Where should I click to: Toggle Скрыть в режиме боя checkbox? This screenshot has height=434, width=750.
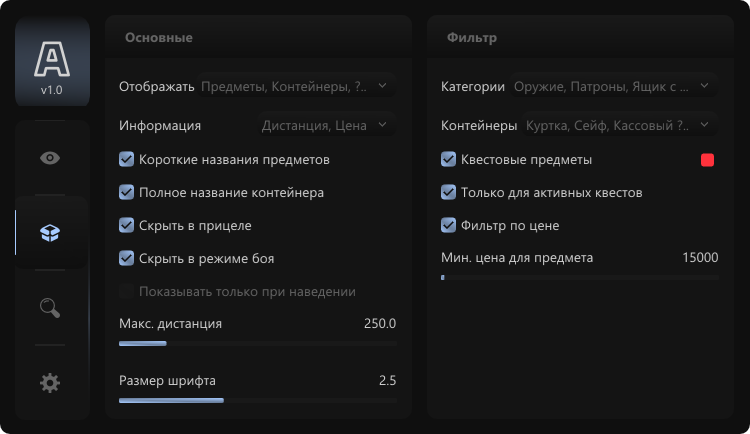coord(126,258)
